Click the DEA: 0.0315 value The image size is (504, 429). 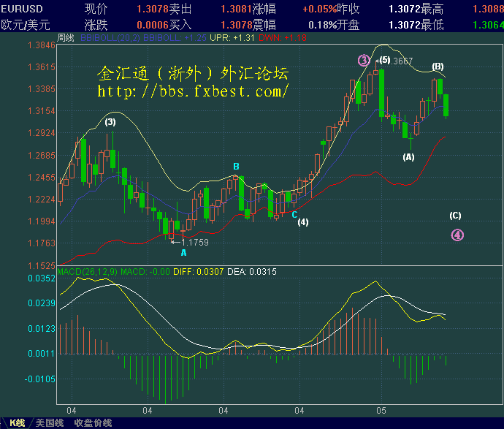pyautogui.click(x=252, y=272)
